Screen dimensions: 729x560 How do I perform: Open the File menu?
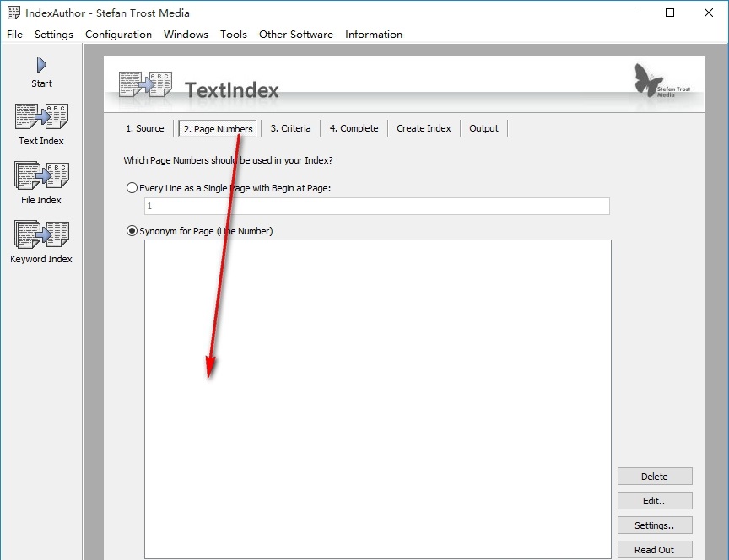click(x=15, y=35)
